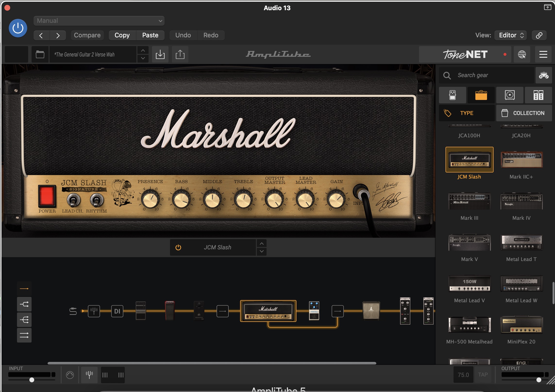Click the Copy button
Image resolution: width=555 pixels, height=392 pixels.
click(x=122, y=35)
